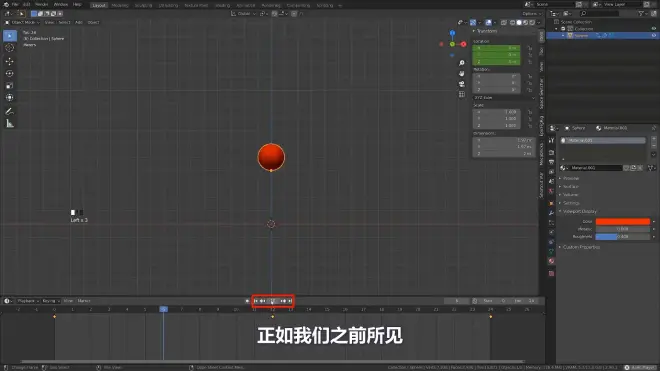Open the Render properties tab icon
The image size is (660, 371).
pyautogui.click(x=551, y=152)
